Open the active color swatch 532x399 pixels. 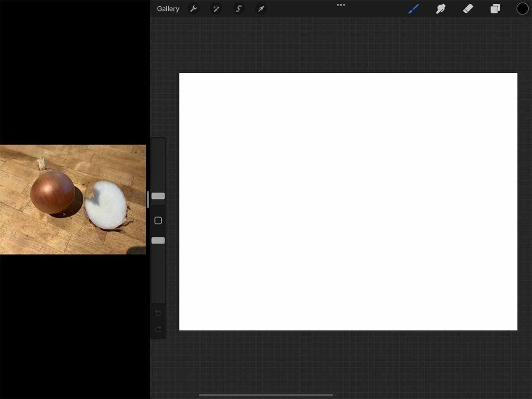522,8
